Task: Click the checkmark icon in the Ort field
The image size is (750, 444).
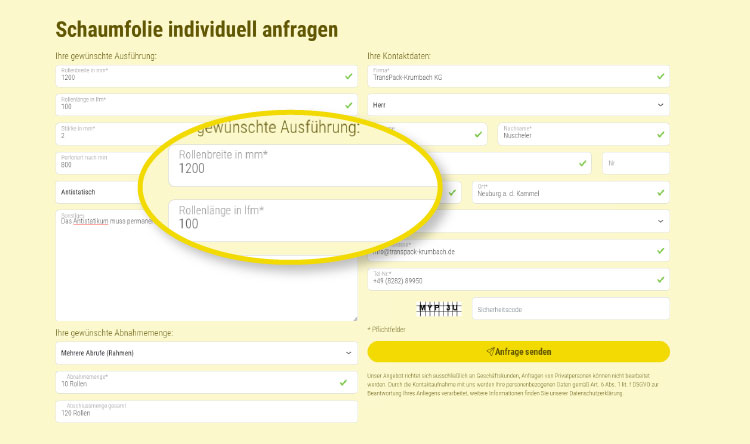Action: tap(660, 192)
